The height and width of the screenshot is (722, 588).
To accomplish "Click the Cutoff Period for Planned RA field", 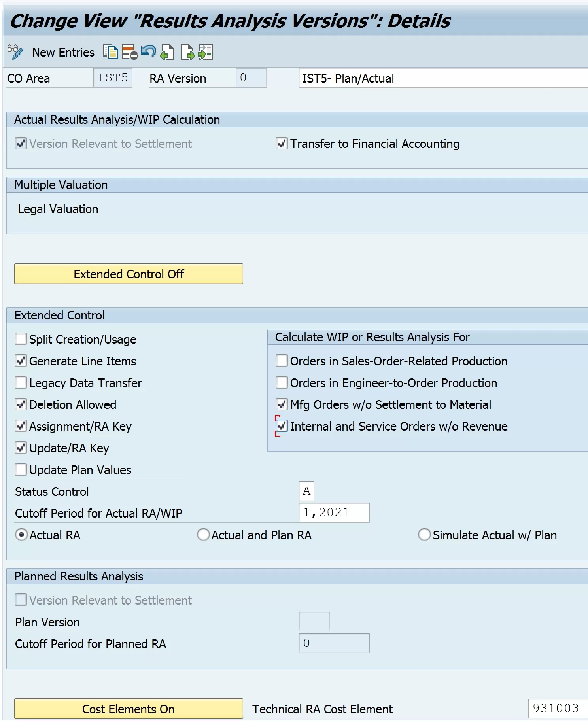I will coord(334,643).
